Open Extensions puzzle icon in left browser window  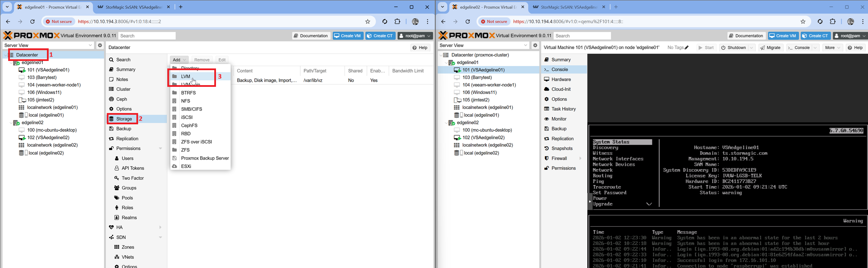click(397, 21)
